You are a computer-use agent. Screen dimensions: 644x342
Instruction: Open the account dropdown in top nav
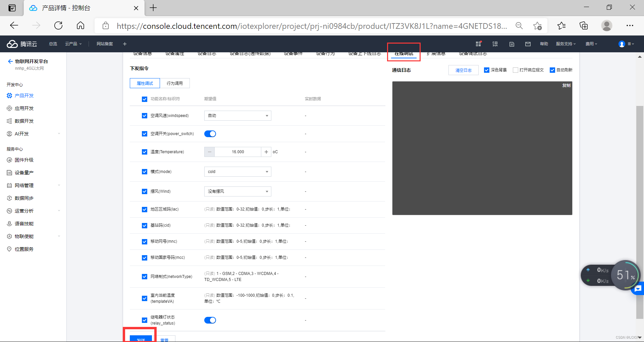[x=626, y=44]
